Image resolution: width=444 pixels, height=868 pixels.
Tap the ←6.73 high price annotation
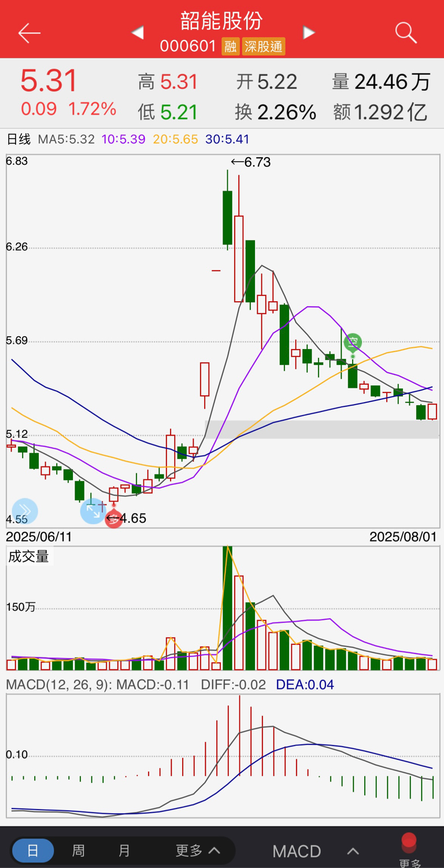pyautogui.click(x=250, y=162)
